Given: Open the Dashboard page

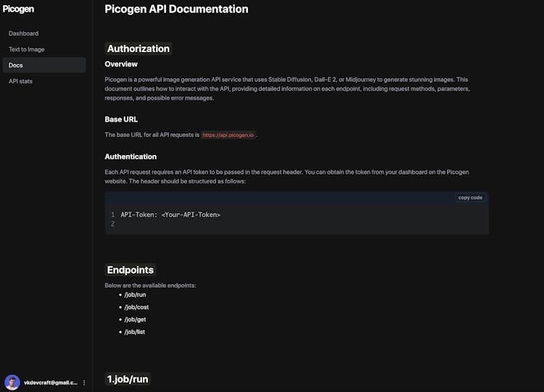Looking at the screenshot, I should coord(23,33).
